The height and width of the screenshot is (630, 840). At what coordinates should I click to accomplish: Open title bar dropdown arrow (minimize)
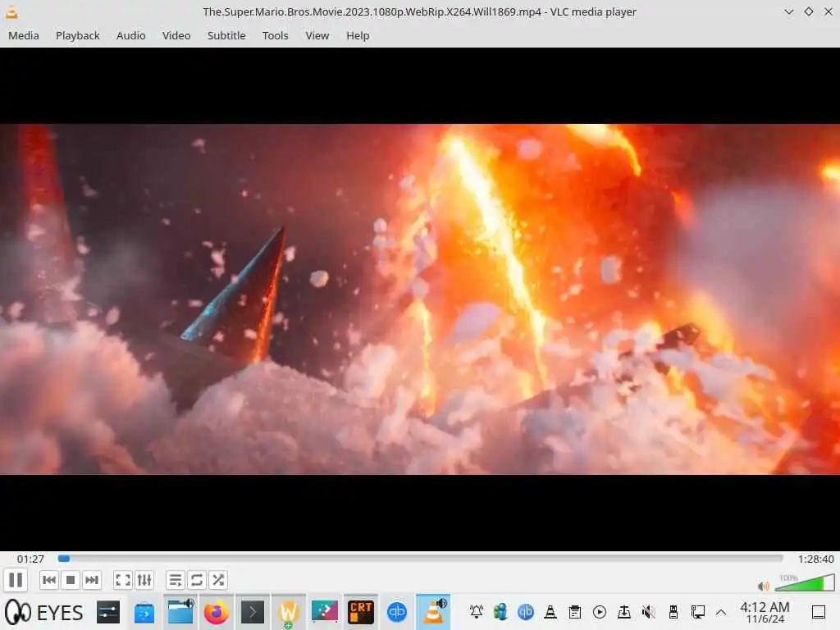pos(788,11)
